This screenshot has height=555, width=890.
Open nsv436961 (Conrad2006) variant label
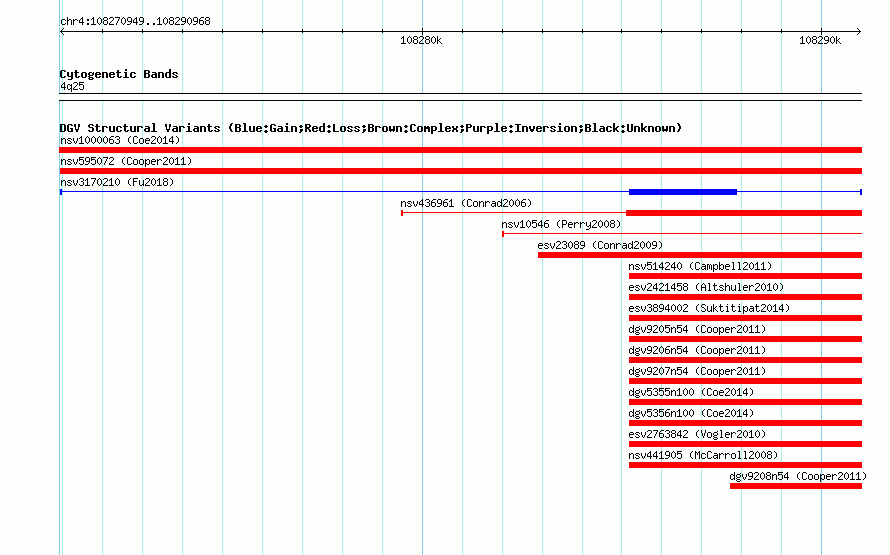coord(466,203)
